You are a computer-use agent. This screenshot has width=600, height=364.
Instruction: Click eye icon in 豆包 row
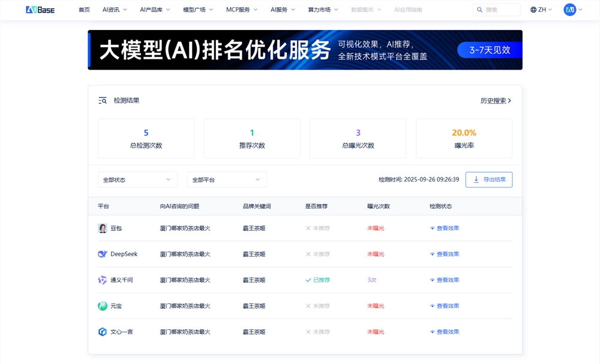pos(433,228)
